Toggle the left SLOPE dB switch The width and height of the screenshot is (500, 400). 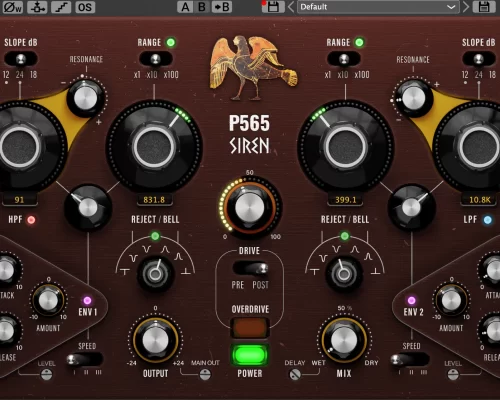[x=20, y=59]
